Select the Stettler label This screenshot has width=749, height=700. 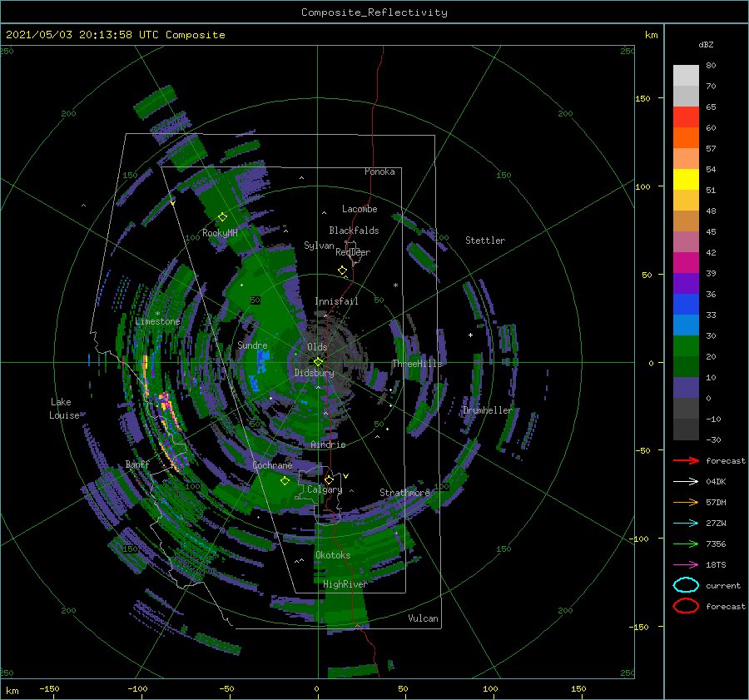point(485,241)
